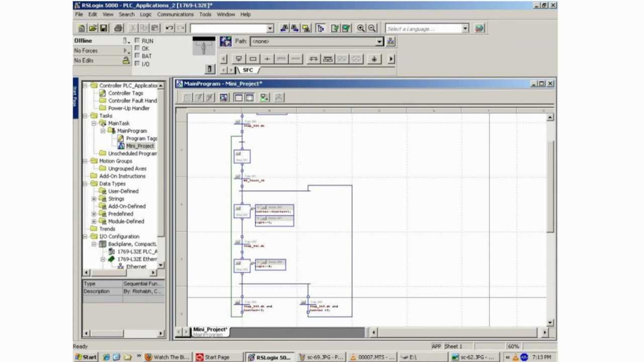
Task: Collapse the Tasks folder in tree
Action: pyautogui.click(x=85, y=116)
